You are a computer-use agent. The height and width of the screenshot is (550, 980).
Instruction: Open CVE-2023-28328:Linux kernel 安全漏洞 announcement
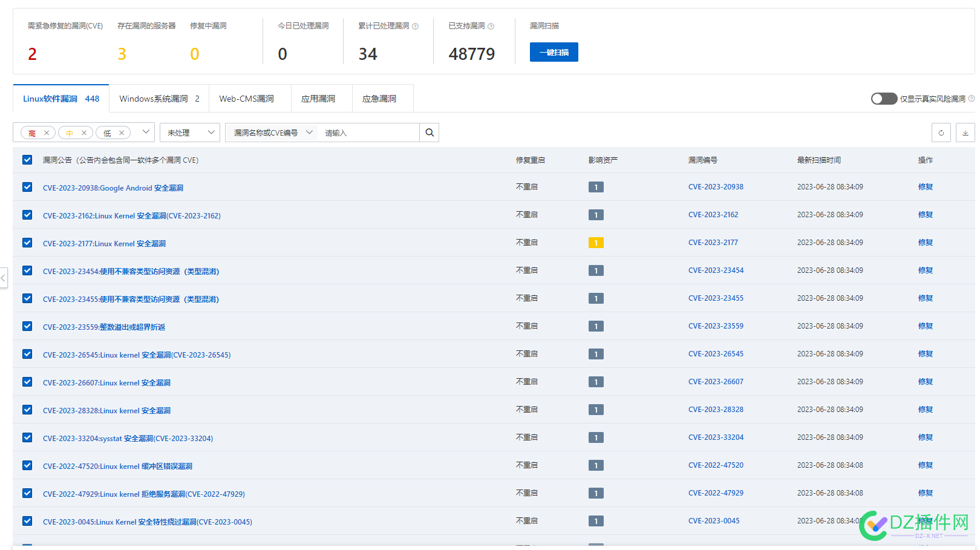coord(106,411)
